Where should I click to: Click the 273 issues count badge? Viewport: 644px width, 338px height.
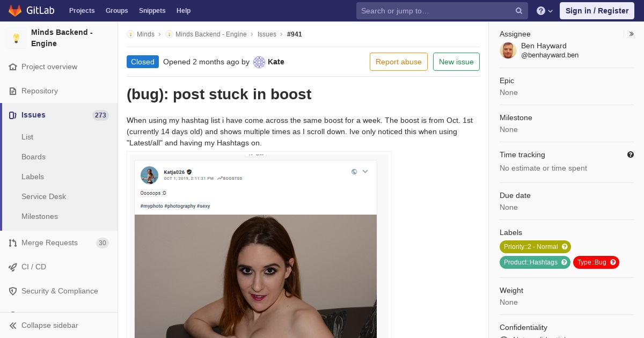tap(100, 115)
